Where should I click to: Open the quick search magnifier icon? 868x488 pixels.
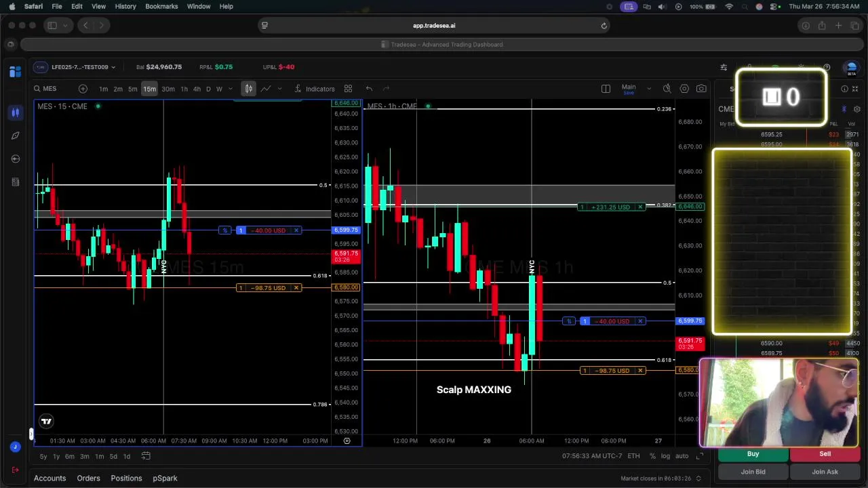tap(667, 89)
